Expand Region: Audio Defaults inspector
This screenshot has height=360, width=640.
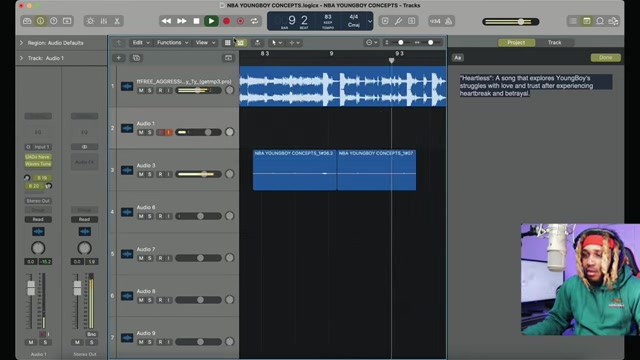coord(21,43)
